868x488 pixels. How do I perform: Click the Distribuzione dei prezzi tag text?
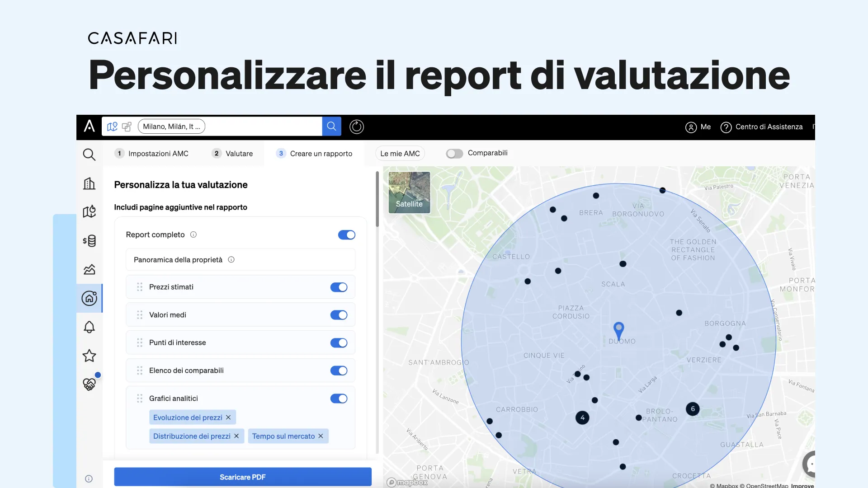point(192,436)
